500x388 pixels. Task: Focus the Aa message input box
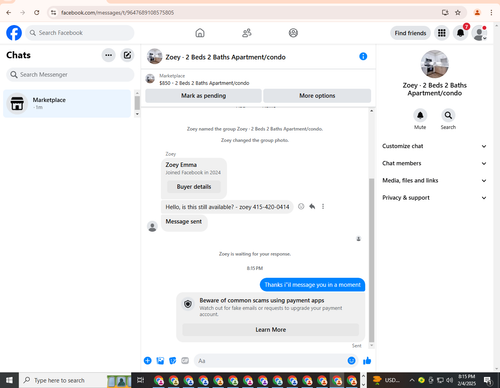275,361
